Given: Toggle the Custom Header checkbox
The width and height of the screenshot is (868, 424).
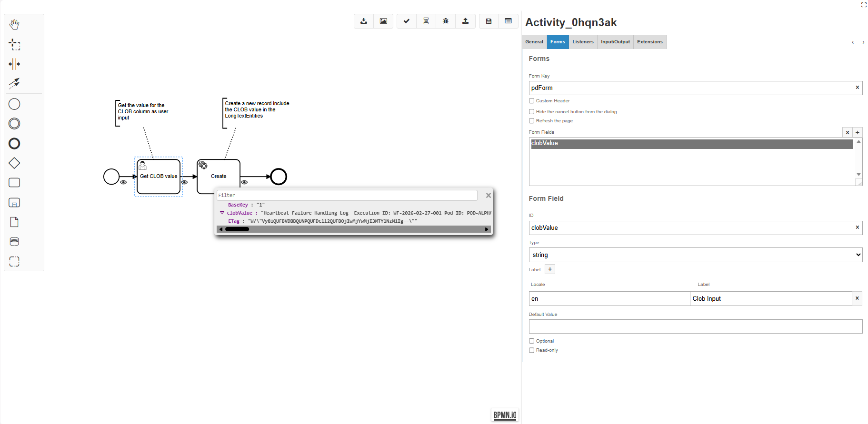Looking at the screenshot, I should [x=531, y=101].
